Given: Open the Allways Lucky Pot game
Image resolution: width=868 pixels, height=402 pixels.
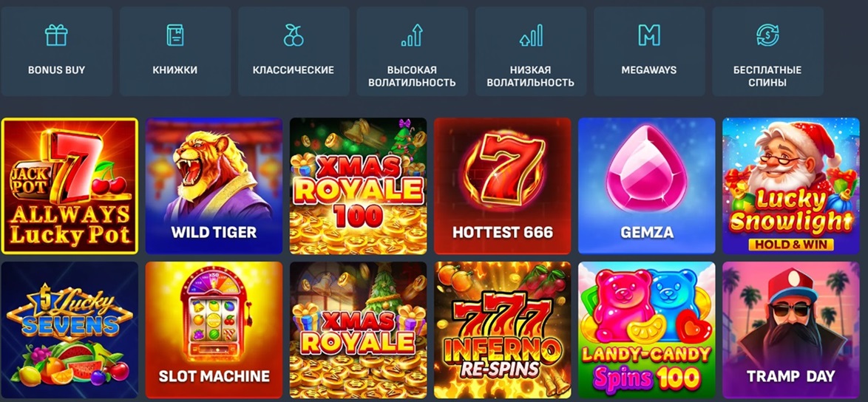Looking at the screenshot, I should pos(69,185).
